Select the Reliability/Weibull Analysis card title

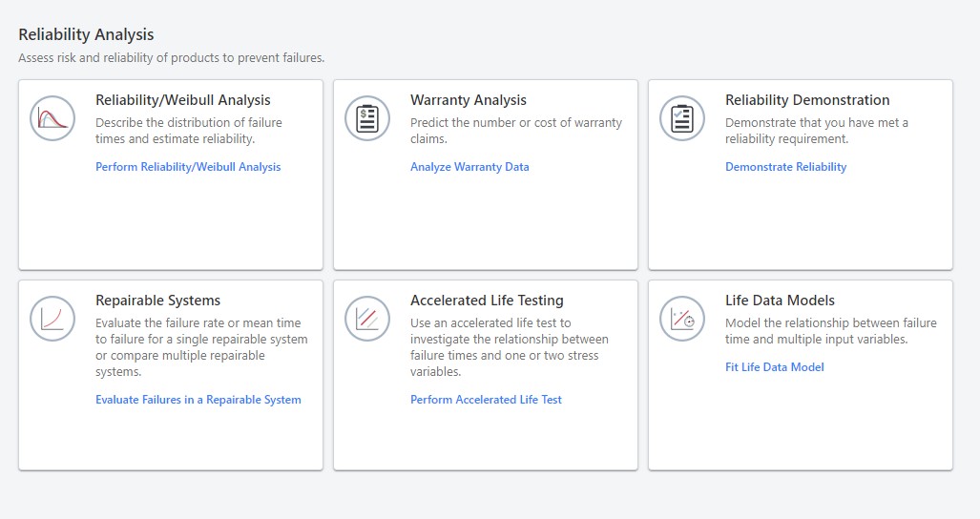click(182, 100)
